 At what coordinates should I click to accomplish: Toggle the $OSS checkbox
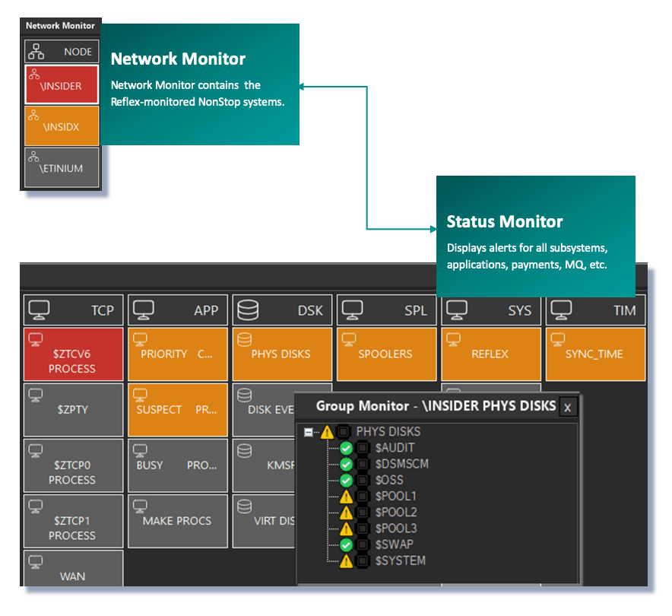point(362,481)
